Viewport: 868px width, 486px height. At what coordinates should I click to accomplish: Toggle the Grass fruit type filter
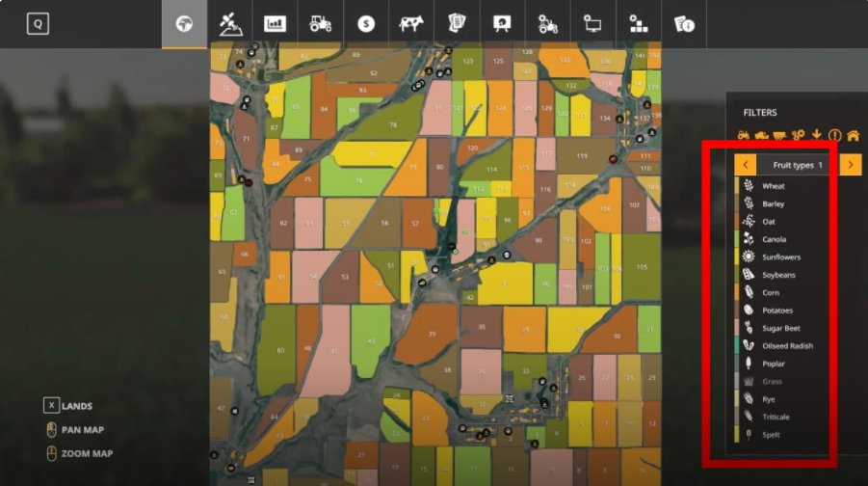click(x=772, y=382)
